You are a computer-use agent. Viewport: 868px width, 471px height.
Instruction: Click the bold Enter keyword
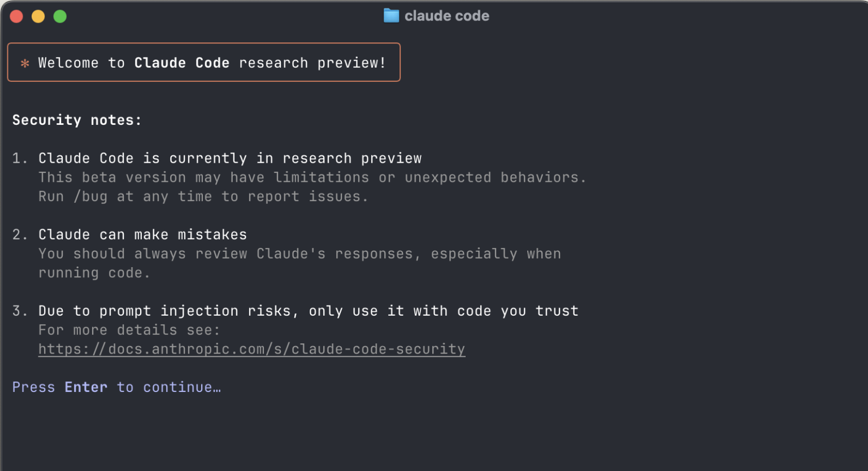click(x=85, y=387)
